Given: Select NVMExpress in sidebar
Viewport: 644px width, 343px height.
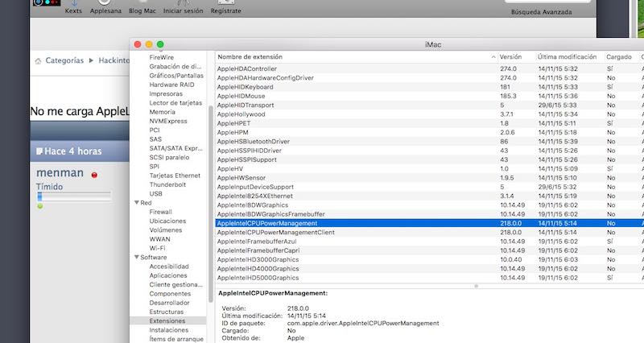Looking at the screenshot, I should pos(168,121).
